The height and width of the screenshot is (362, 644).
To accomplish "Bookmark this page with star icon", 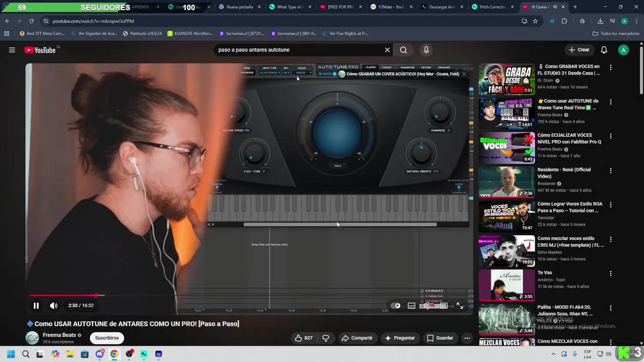I will 535,21.
